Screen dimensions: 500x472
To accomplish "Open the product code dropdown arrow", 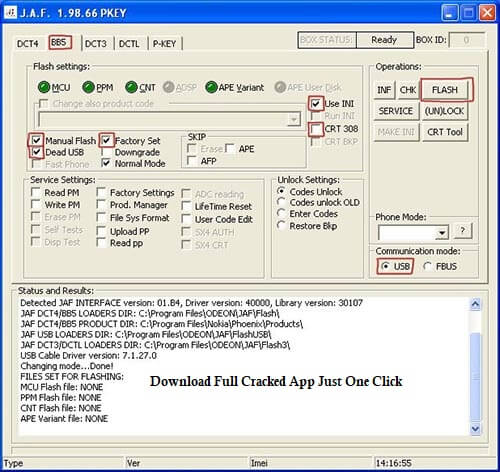I will pos(294,119).
